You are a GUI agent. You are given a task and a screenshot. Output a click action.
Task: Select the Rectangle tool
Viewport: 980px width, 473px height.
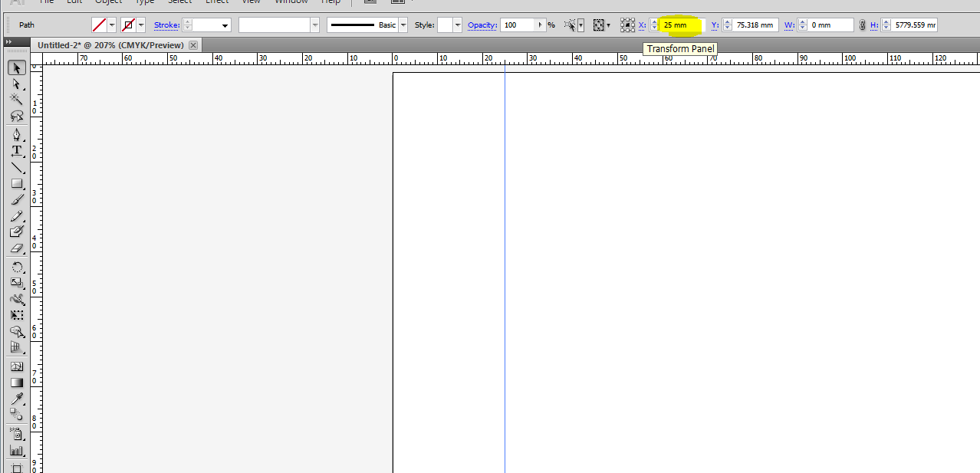16,183
